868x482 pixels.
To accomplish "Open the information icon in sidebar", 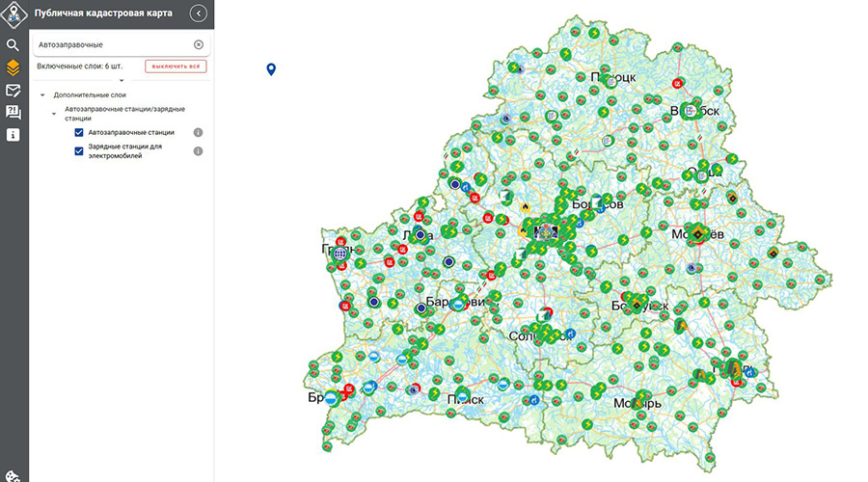I will (13, 135).
